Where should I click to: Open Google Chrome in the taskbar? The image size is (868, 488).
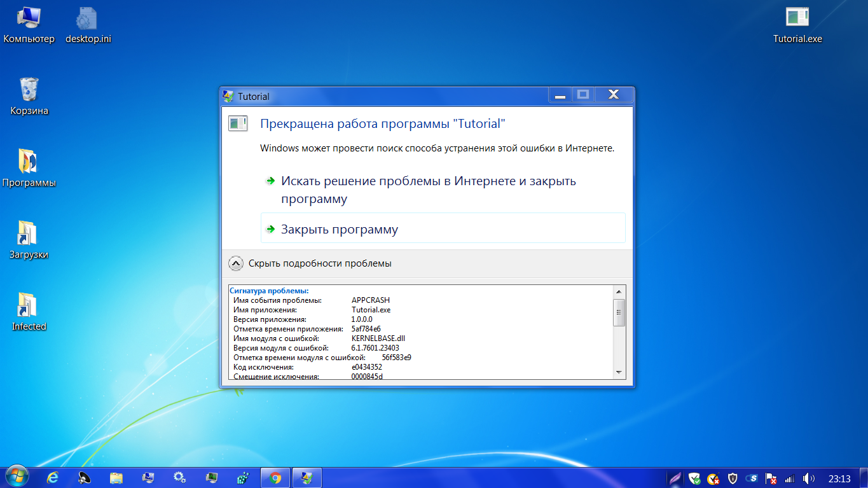(275, 478)
